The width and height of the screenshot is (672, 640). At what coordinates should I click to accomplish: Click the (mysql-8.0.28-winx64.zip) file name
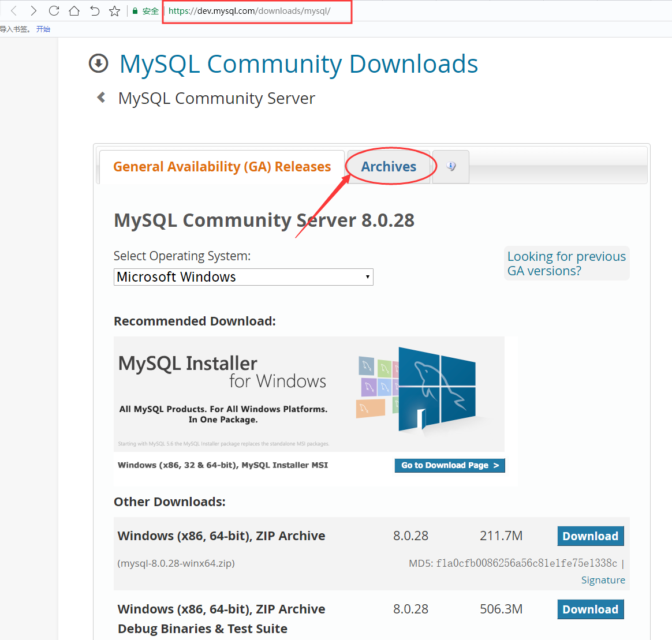click(176, 563)
